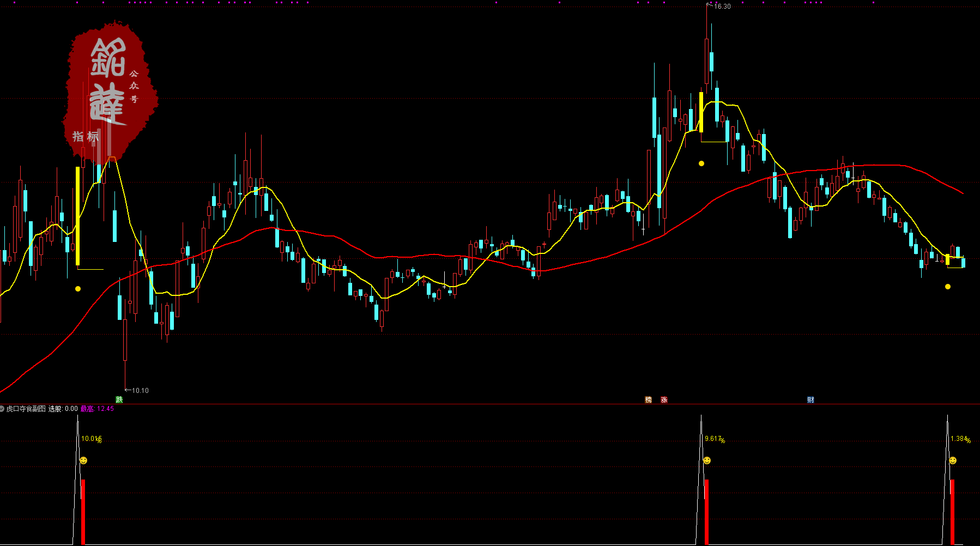Screen dimensions: 980x546
Task: Click the tall yellow candle at far left
Action: tap(77, 216)
